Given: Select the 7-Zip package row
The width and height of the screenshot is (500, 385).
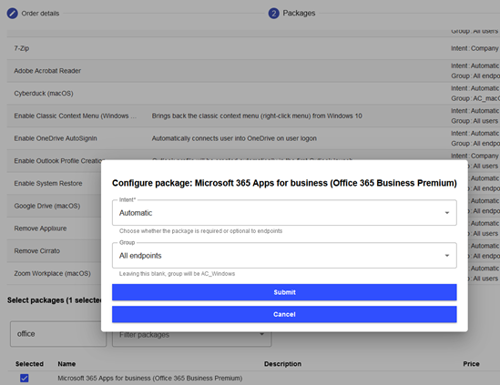Looking at the screenshot, I should click(x=253, y=48).
